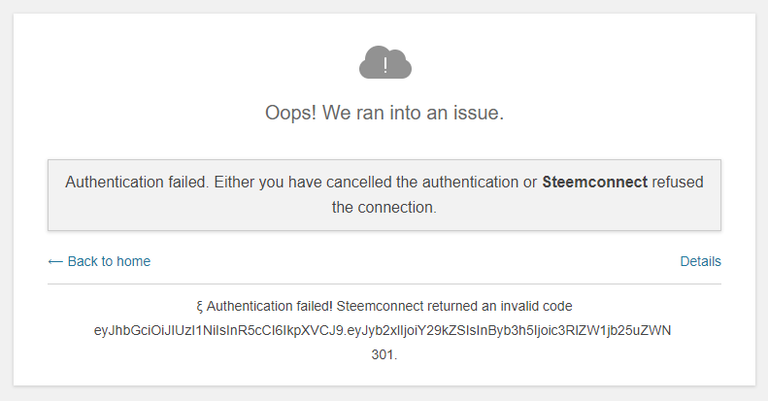
Task: Click the ξ symbol before the error details
Action: (x=199, y=306)
